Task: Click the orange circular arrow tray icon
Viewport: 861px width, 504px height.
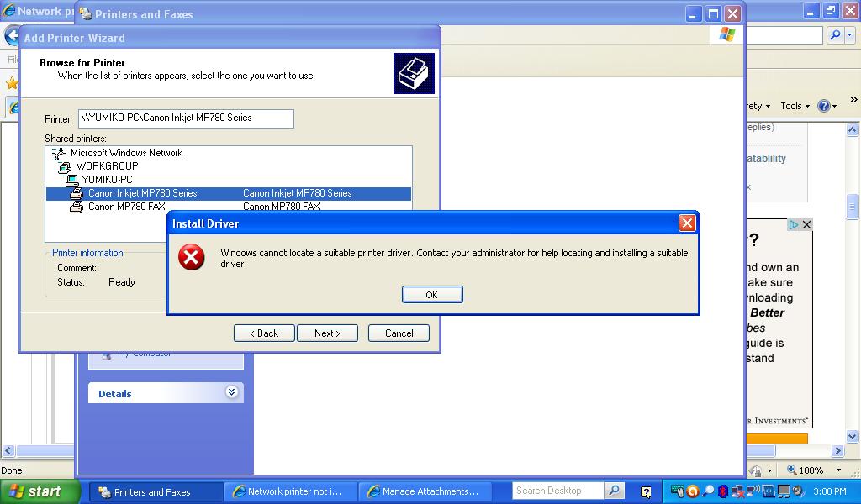Action: tap(693, 491)
